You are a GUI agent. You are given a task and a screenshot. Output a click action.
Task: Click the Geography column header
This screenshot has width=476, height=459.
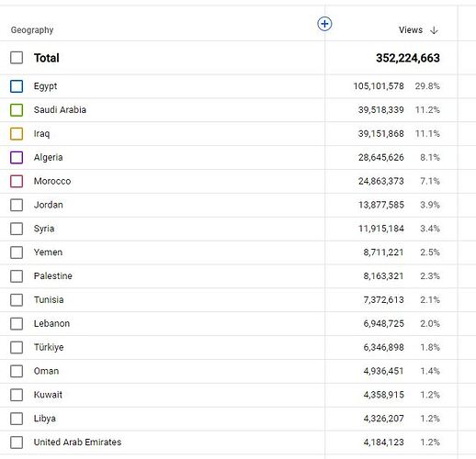click(32, 30)
